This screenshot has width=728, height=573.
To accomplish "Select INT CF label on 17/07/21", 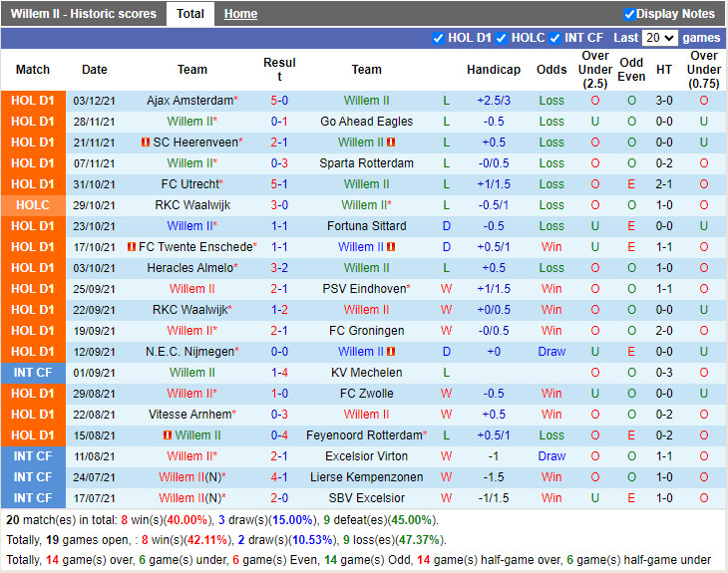I will pyautogui.click(x=33, y=498).
